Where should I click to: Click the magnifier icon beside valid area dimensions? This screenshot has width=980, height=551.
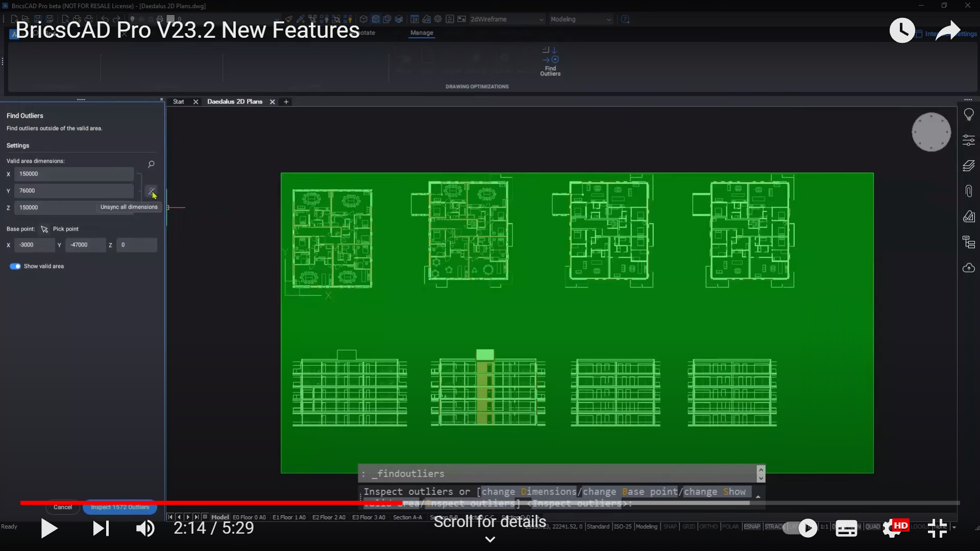pyautogui.click(x=151, y=164)
